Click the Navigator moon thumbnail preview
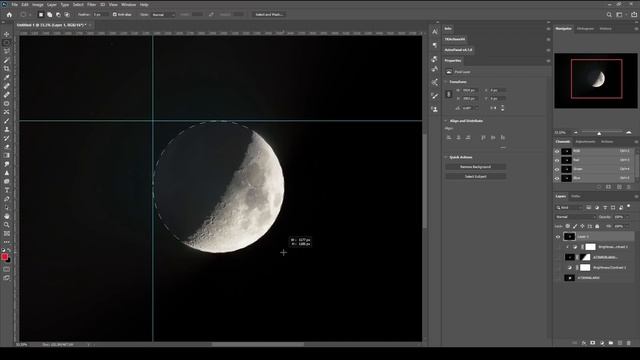640x360 pixels. pos(596,80)
